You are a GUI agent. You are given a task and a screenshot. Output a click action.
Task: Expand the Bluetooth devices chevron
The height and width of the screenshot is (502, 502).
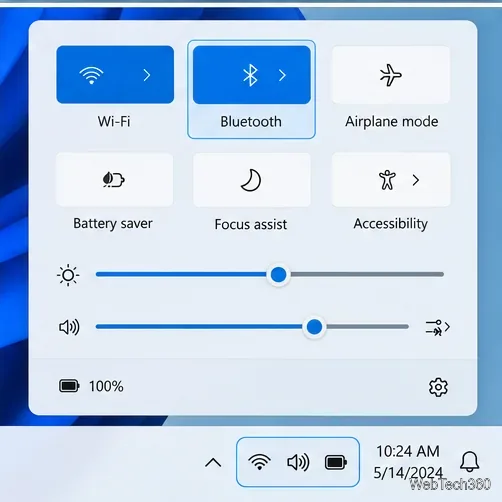coord(282,75)
